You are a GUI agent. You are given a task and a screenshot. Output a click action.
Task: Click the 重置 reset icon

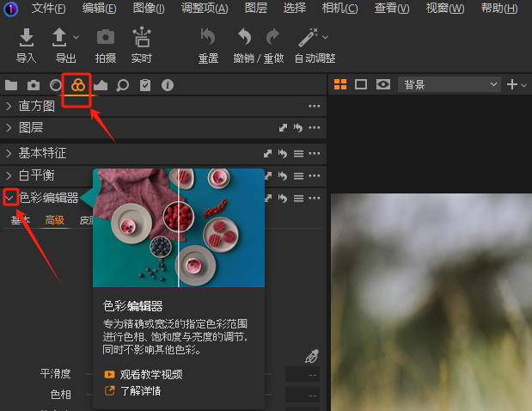208,37
